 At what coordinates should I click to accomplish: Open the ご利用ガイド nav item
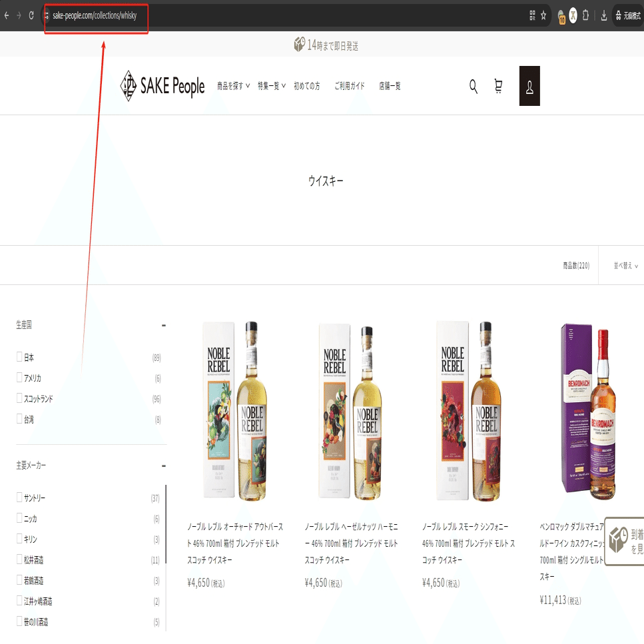click(350, 86)
